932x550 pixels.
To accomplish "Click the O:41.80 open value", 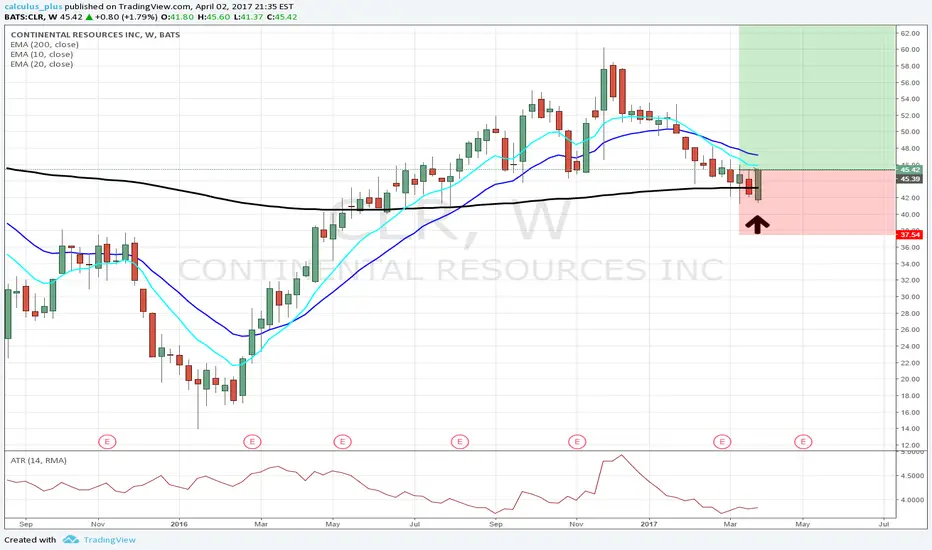I will pos(178,17).
